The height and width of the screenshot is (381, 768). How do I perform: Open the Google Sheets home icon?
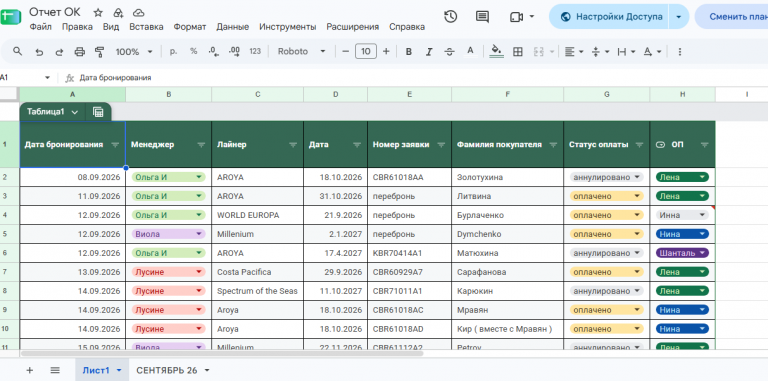10,18
